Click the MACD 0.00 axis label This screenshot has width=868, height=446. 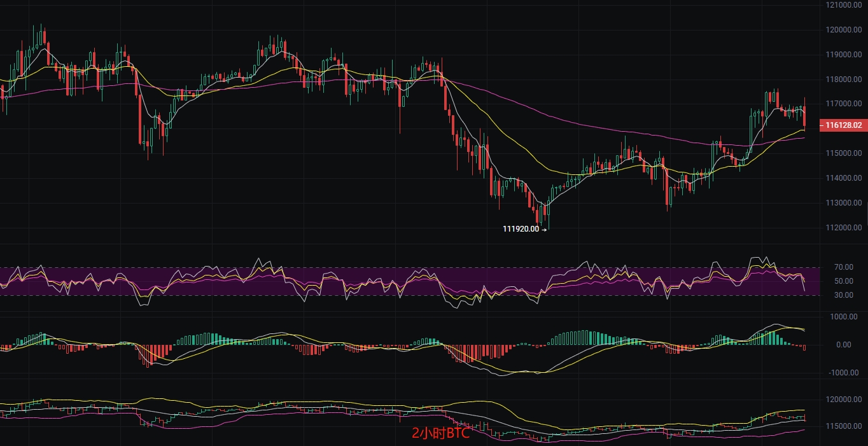point(843,345)
